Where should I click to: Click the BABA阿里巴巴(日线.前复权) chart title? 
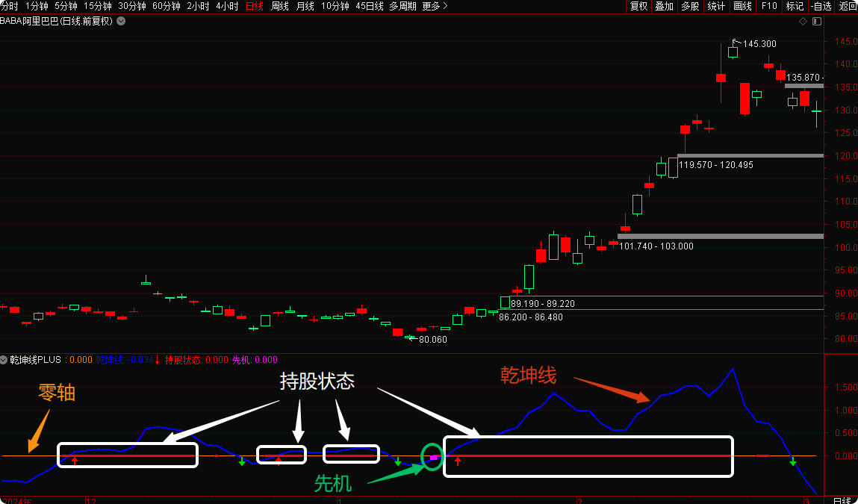[x=56, y=22]
